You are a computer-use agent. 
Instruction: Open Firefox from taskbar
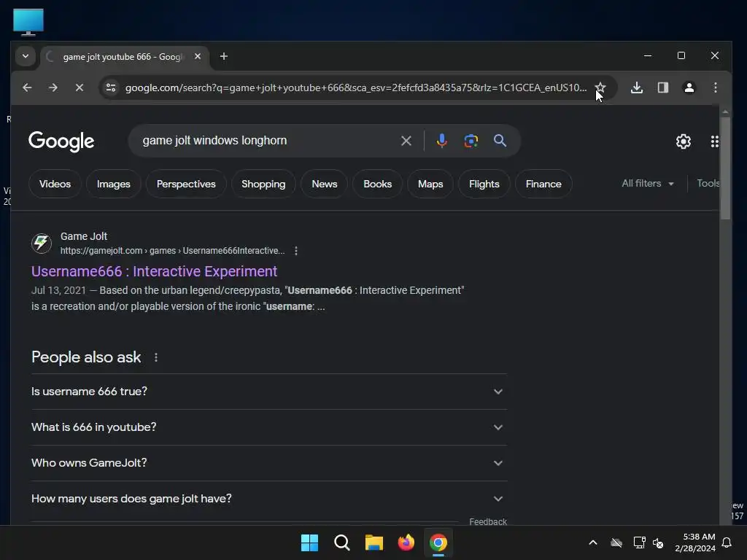[x=406, y=542]
